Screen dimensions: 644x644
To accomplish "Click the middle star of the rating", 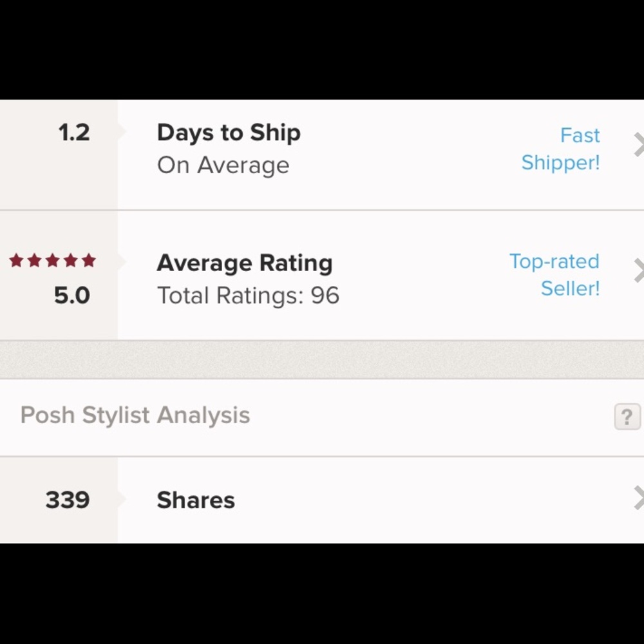I will pos(52,260).
